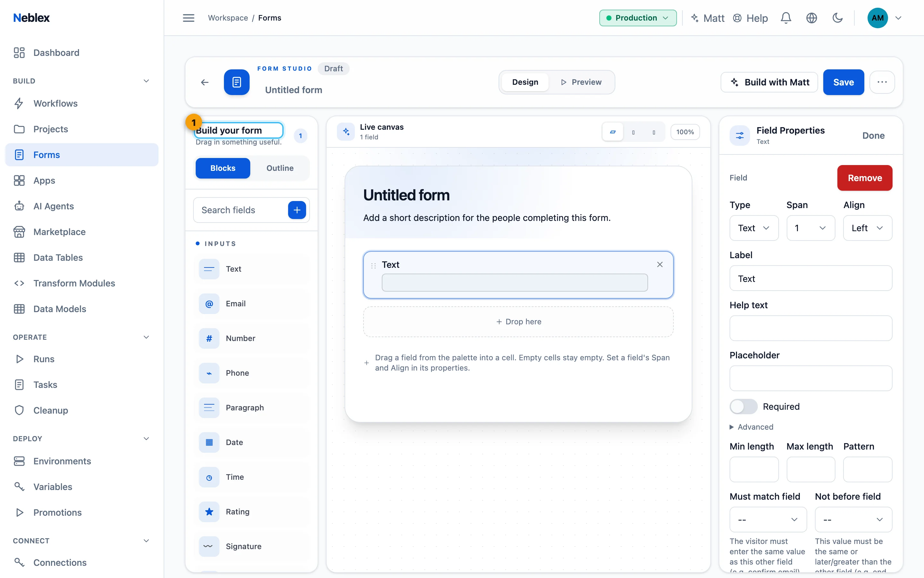The image size is (924, 578).
Task: Select the Signature block icon
Action: point(209,546)
